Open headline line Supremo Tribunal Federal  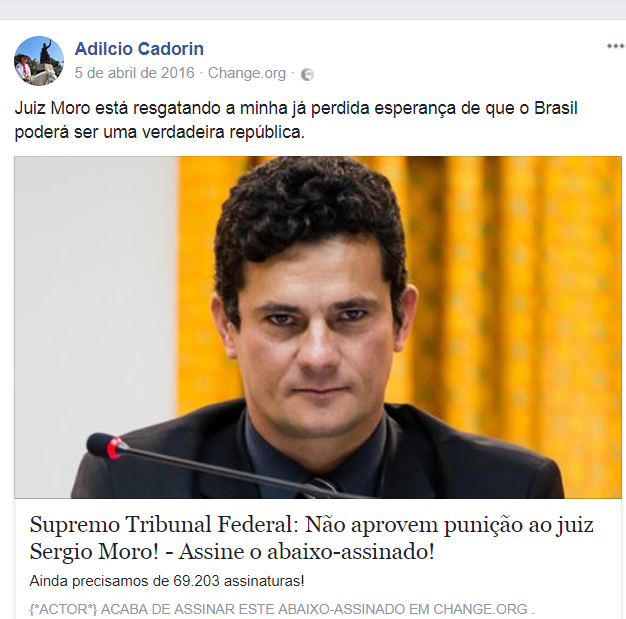coord(311,524)
